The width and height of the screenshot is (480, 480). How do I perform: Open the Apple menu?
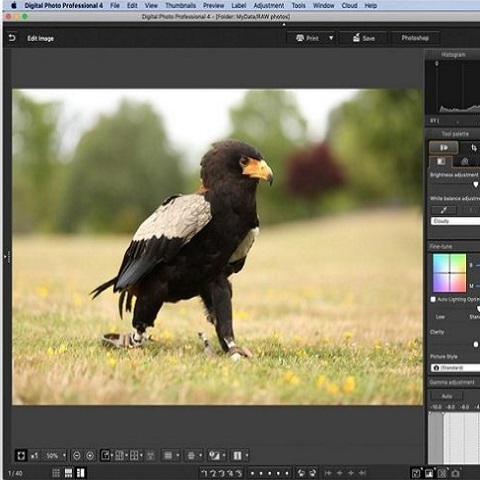tap(14, 5)
